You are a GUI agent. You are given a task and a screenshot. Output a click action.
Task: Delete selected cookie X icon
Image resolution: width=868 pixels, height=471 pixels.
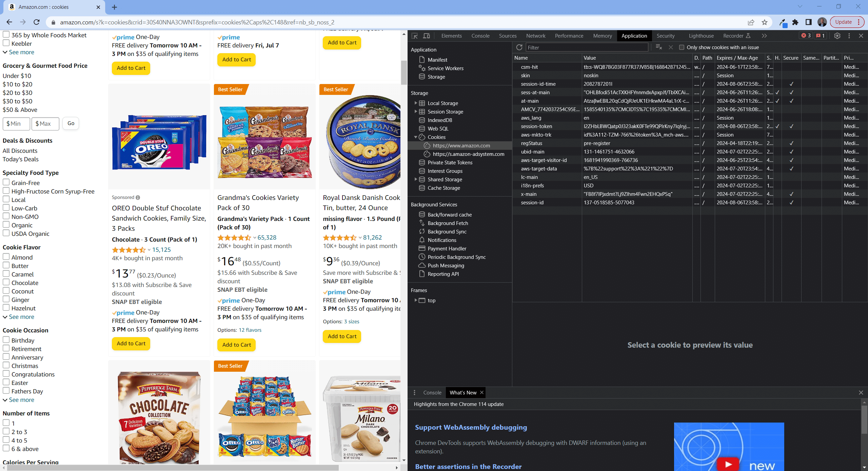point(671,47)
